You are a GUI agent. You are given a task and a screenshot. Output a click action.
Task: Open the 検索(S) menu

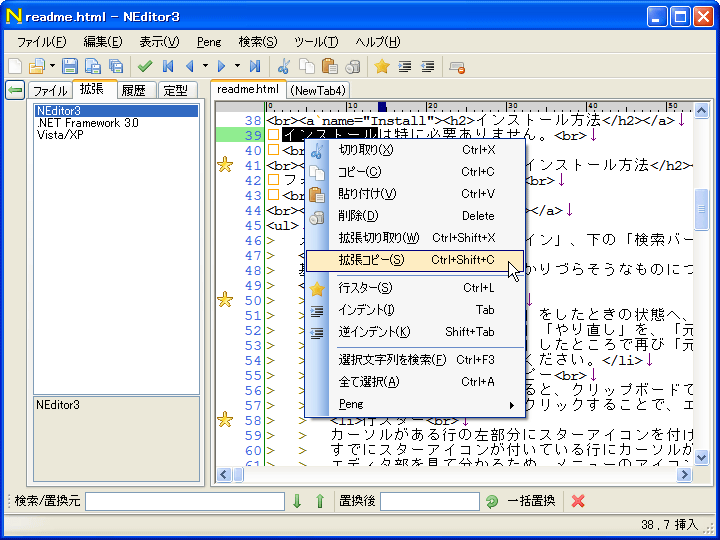pos(258,42)
